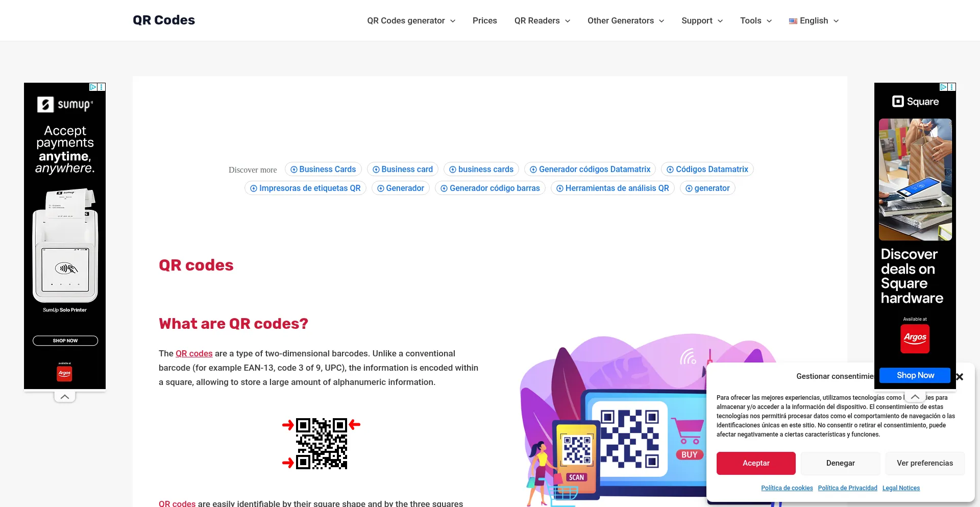Open the QR Codes site logo
The image size is (980, 507).
[x=164, y=20]
